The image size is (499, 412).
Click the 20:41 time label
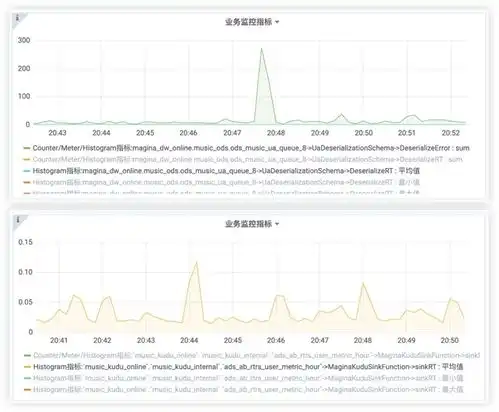[x=59, y=340]
